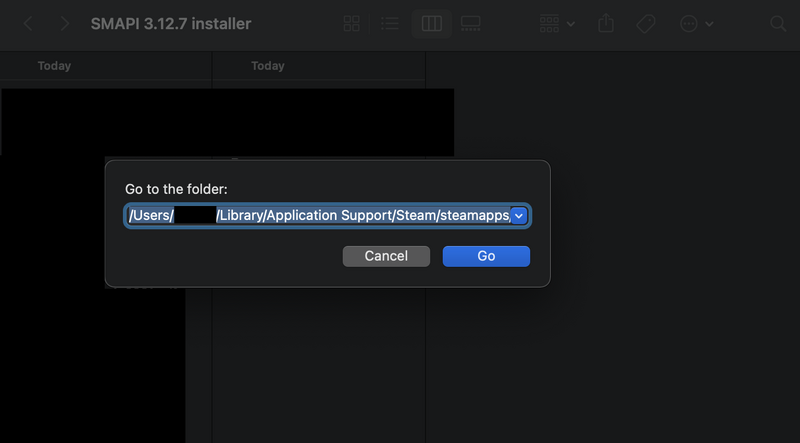Click the Finder search magnifier icon
Viewport: 800px width, 443px height.
(778, 23)
